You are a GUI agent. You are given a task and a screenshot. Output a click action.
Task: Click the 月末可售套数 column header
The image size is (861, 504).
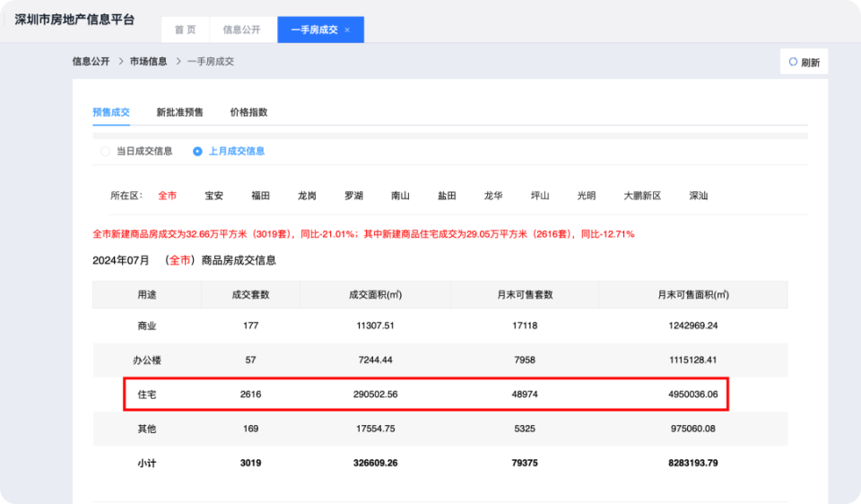(x=525, y=295)
